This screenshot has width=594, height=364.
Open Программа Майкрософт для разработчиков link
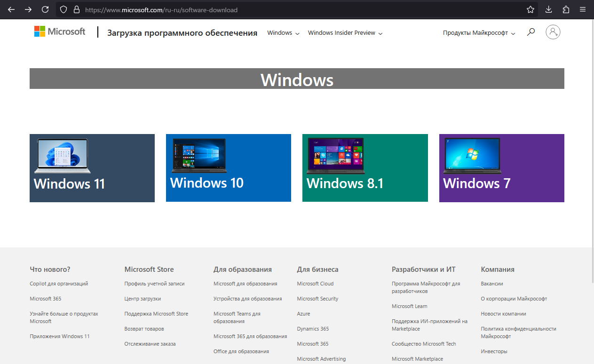pos(426,287)
